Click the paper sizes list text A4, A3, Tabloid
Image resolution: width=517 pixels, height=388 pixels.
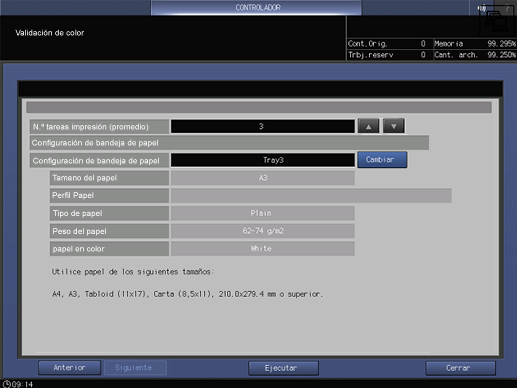tap(187, 294)
